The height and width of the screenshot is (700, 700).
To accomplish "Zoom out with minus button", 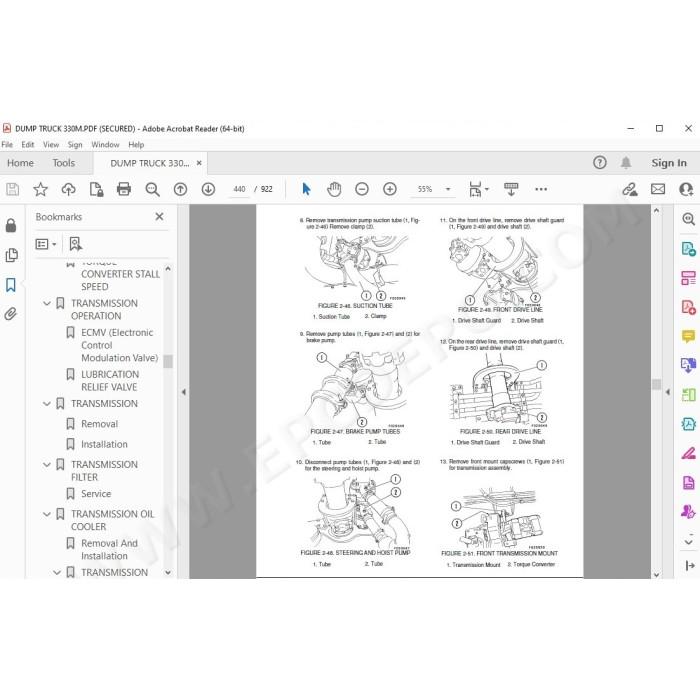I will pos(362,189).
